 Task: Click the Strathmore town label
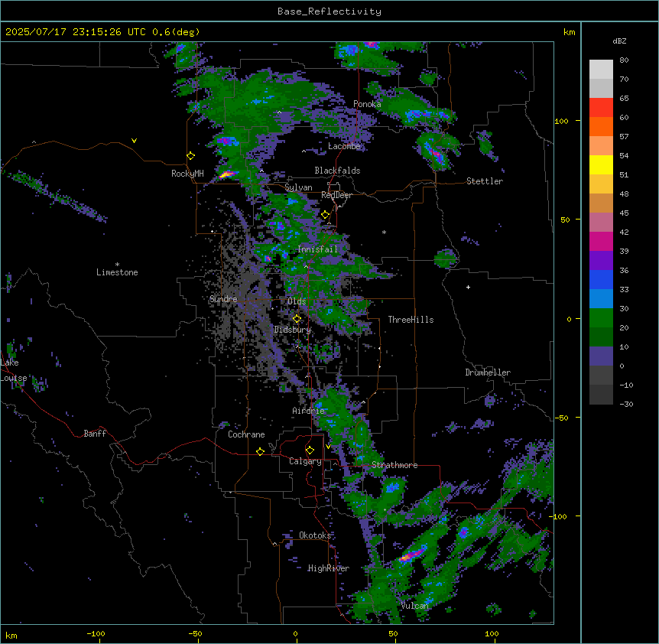coord(394,465)
